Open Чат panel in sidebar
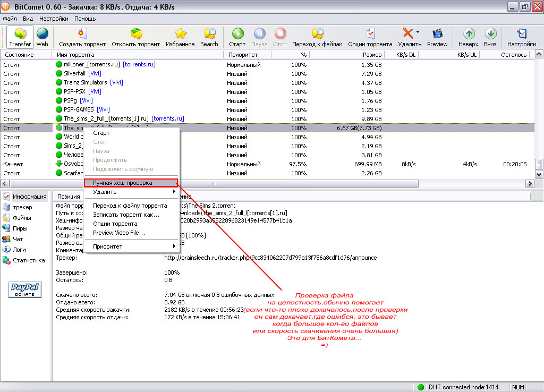This screenshot has width=544, height=392. 13,239
